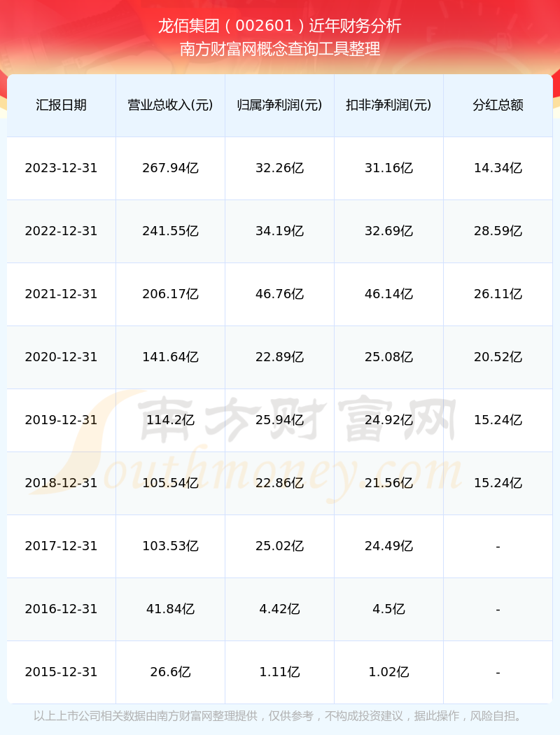Click date cell 2022-12-31
Image resolution: width=560 pixels, height=735 pixels.
[62, 231]
